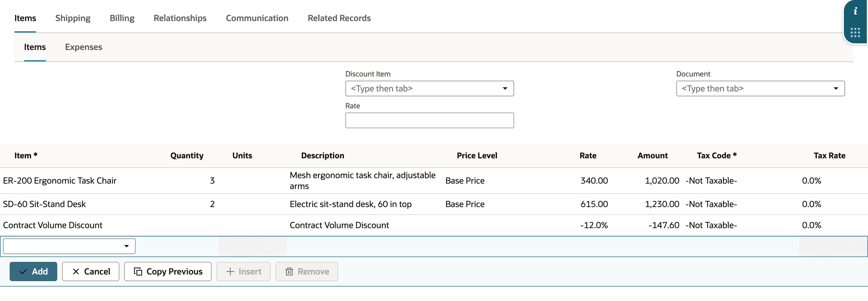Open the grid apps icon
Viewport: 868px width, 301px height.
click(855, 33)
